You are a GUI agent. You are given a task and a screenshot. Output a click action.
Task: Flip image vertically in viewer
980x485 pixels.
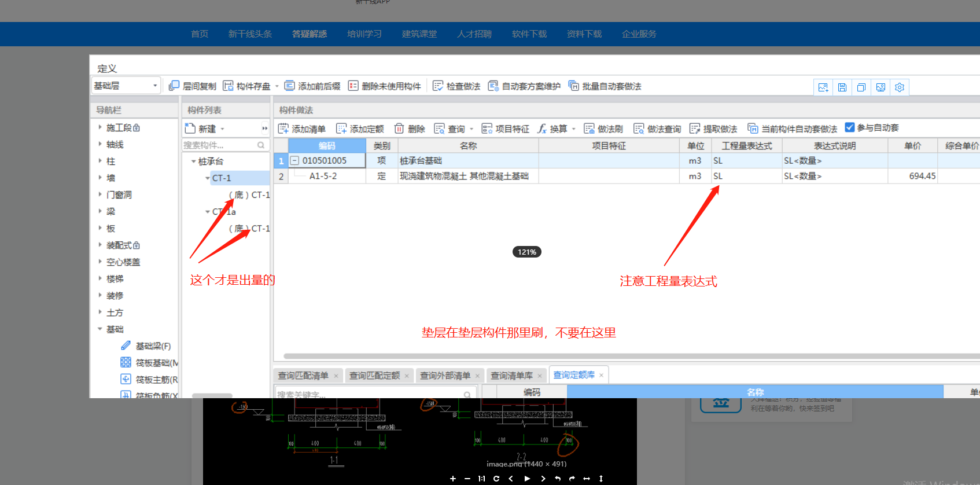click(601, 479)
